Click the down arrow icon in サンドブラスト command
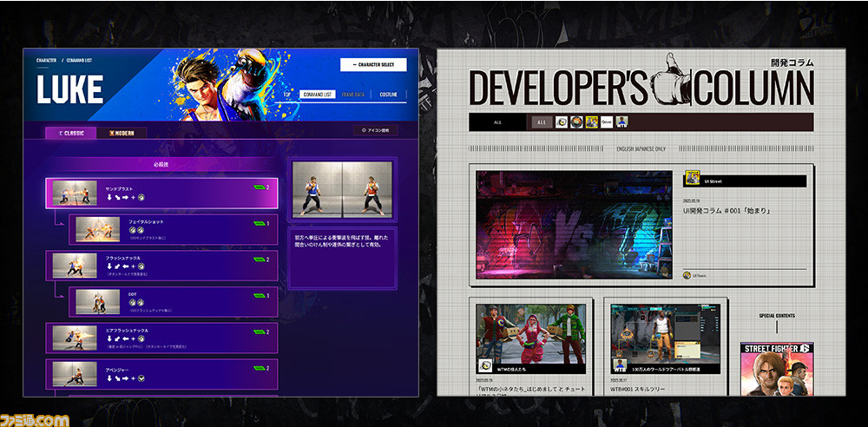The image size is (868, 427). pyautogui.click(x=109, y=197)
